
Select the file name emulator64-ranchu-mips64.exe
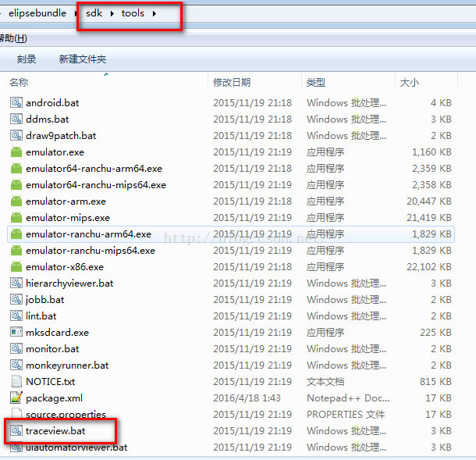(96, 185)
